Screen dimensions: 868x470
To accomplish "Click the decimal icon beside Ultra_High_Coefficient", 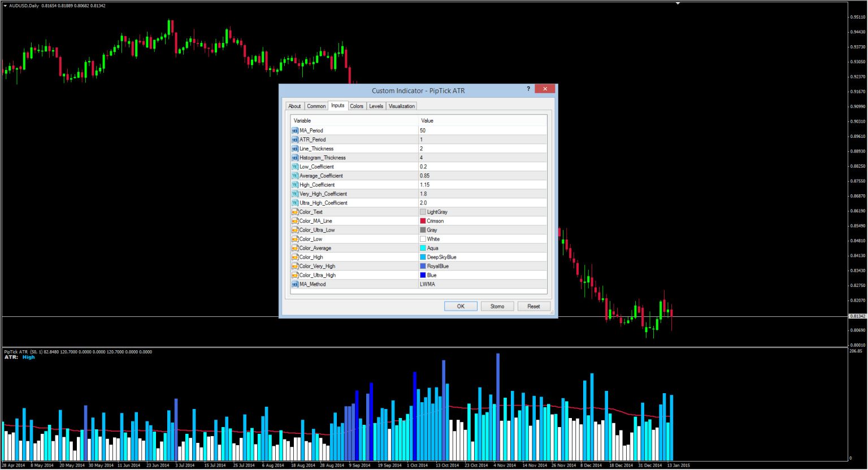I will tap(294, 203).
